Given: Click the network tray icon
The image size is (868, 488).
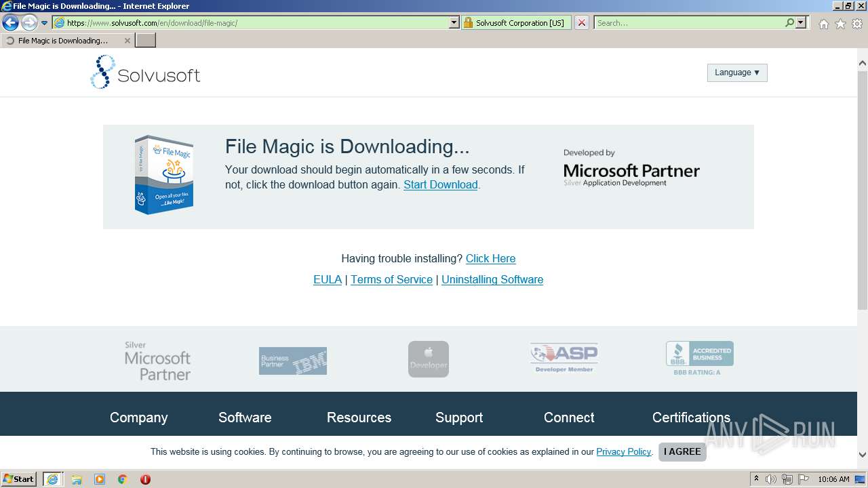Looking at the screenshot, I should [787, 479].
